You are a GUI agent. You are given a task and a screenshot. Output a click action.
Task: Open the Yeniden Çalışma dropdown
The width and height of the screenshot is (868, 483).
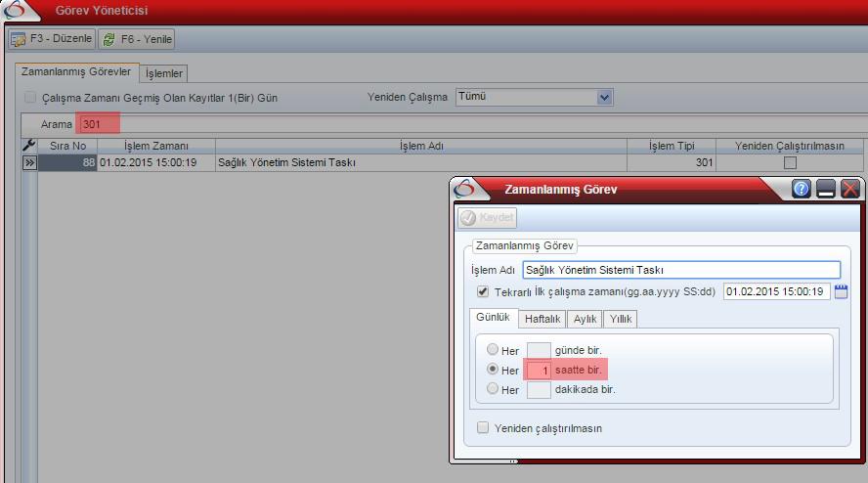pos(604,97)
